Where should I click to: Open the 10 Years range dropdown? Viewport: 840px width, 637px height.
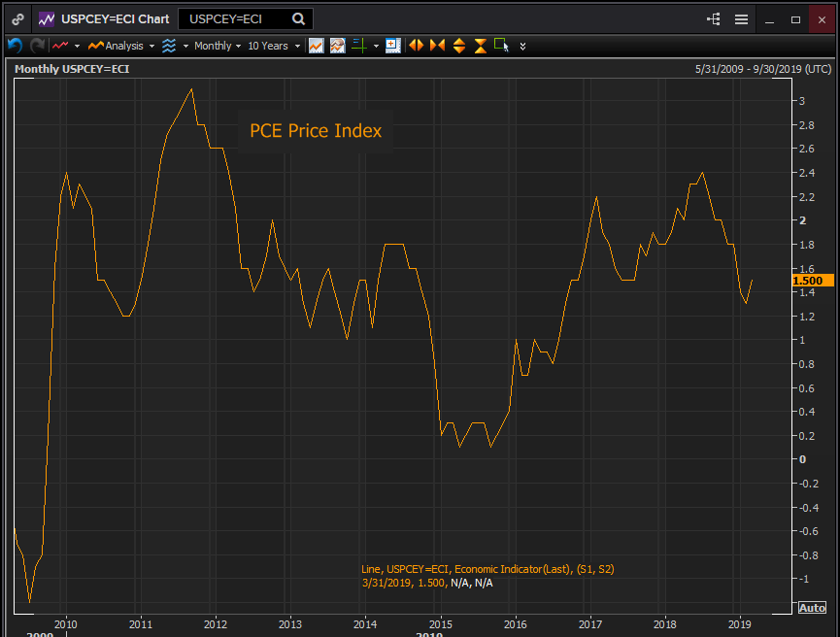tap(273, 46)
